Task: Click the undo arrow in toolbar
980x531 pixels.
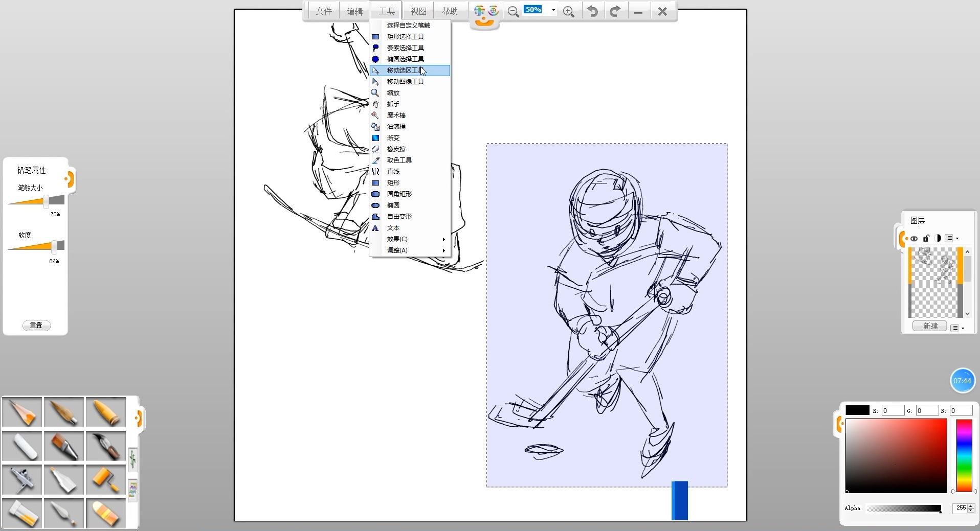Action: (x=592, y=12)
